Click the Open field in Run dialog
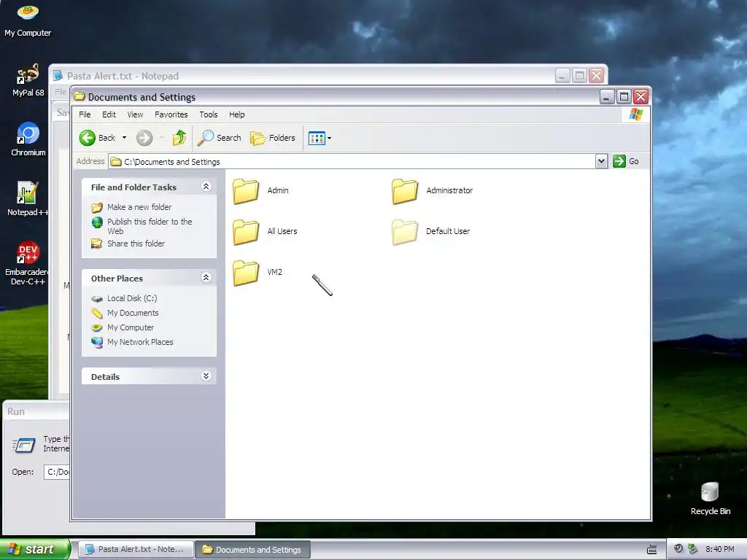 (57, 472)
